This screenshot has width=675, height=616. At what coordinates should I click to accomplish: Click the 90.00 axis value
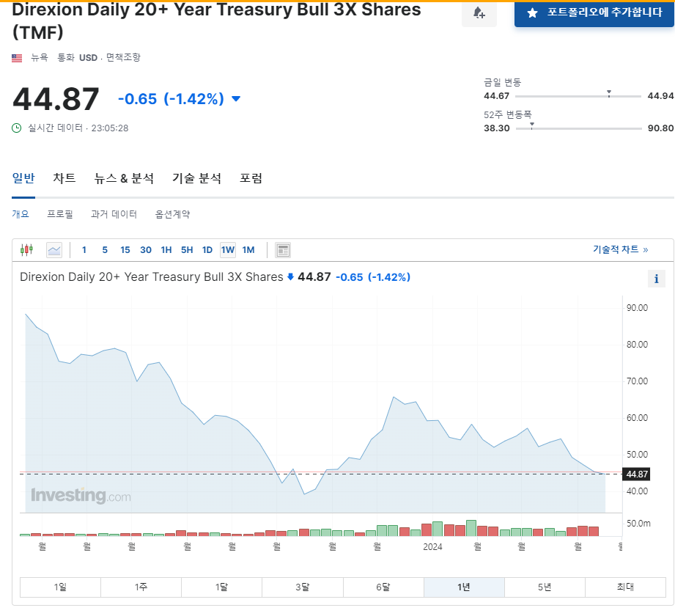click(637, 308)
